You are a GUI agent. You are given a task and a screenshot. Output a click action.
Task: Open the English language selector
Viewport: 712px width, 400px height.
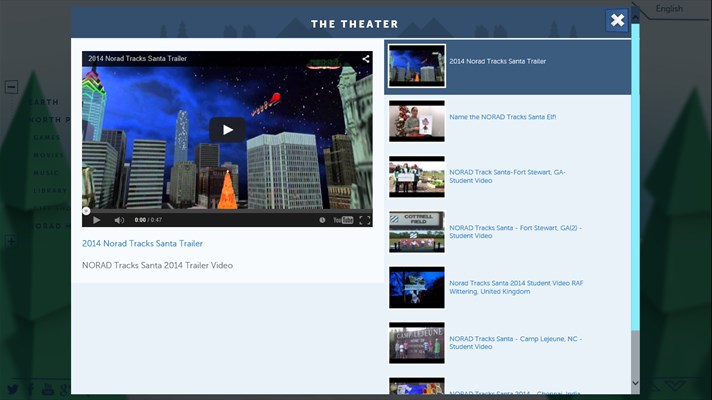click(669, 9)
